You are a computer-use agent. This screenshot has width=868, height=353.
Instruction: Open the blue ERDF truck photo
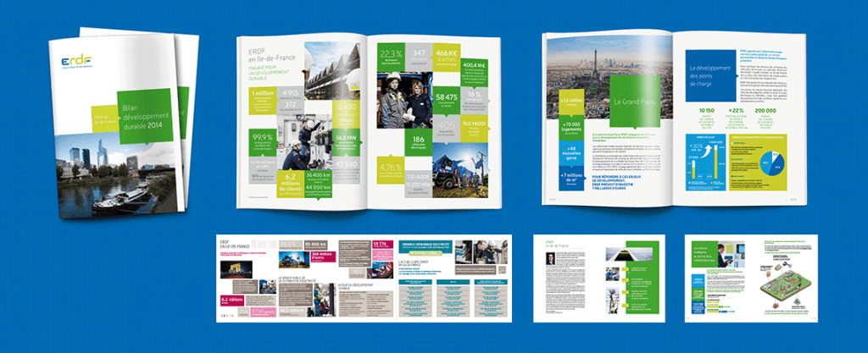click(459, 170)
